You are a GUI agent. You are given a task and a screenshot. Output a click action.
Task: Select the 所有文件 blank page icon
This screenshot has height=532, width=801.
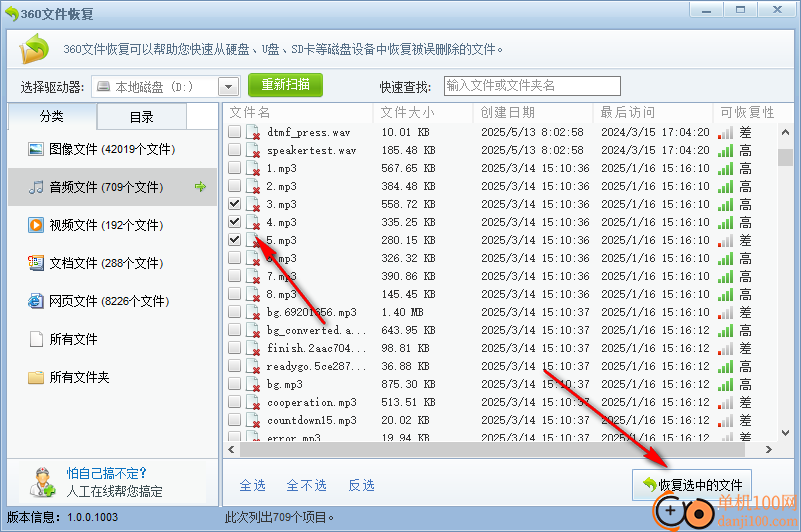[x=36, y=339]
